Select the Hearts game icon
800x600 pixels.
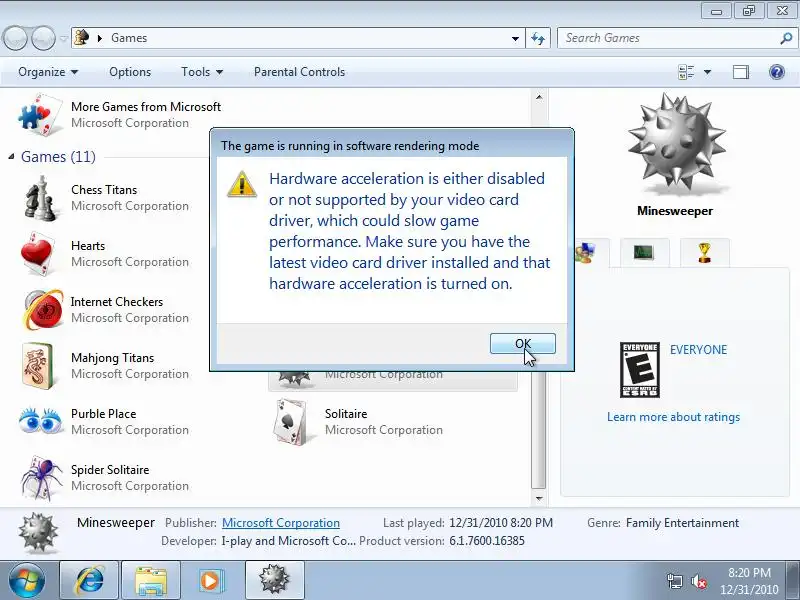coord(37,254)
